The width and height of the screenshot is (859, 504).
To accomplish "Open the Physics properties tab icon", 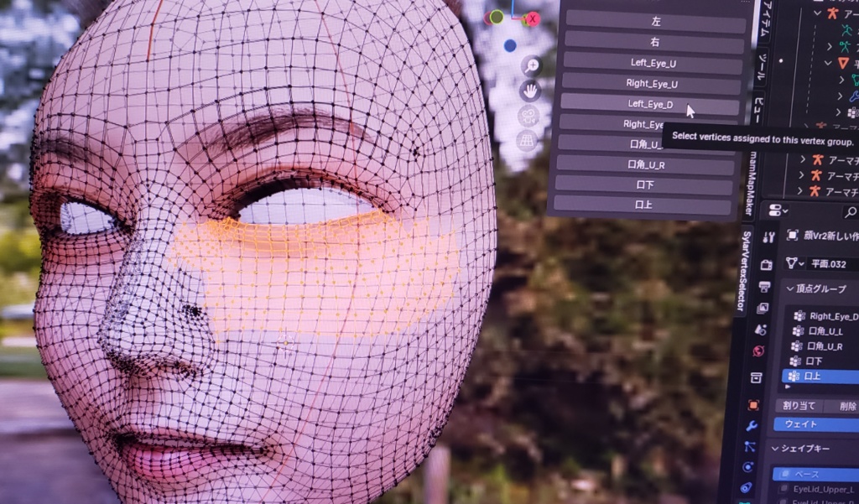I will (747, 467).
